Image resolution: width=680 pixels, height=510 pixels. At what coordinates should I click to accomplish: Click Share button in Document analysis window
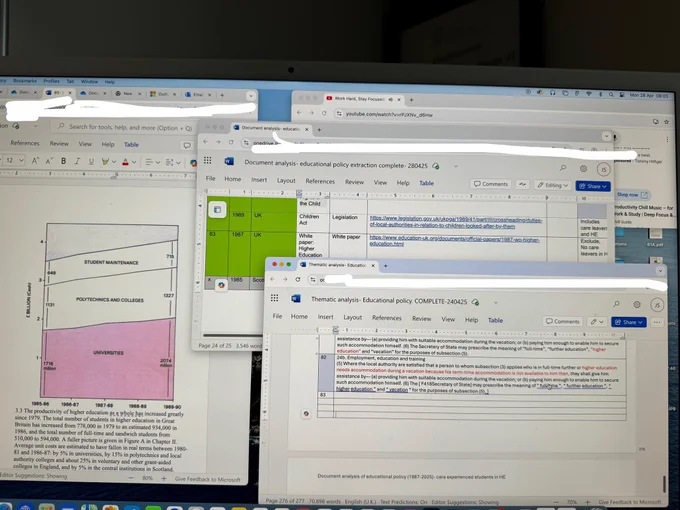(x=593, y=186)
